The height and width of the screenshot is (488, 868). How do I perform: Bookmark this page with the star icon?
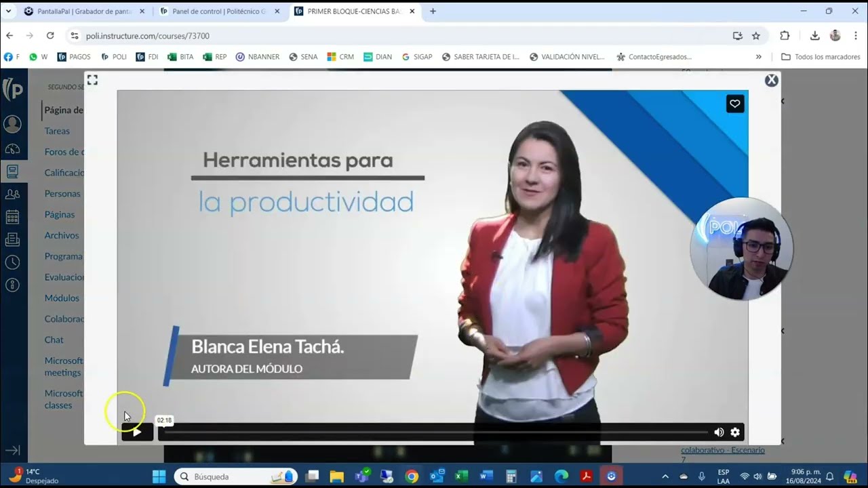(x=756, y=36)
